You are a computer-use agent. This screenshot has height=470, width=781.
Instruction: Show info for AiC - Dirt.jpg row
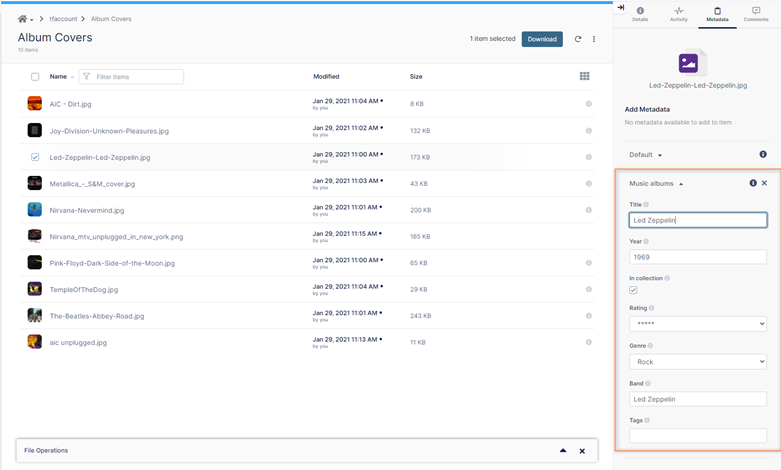click(x=589, y=104)
